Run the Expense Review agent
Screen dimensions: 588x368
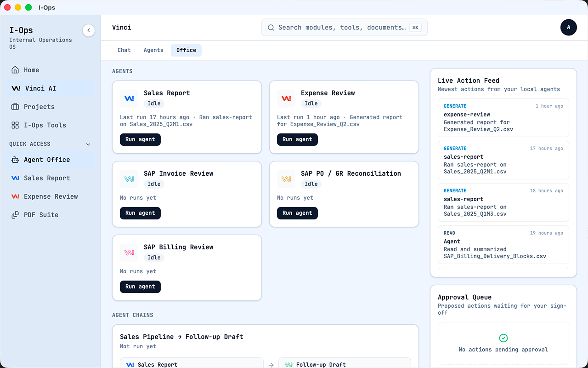297,139
